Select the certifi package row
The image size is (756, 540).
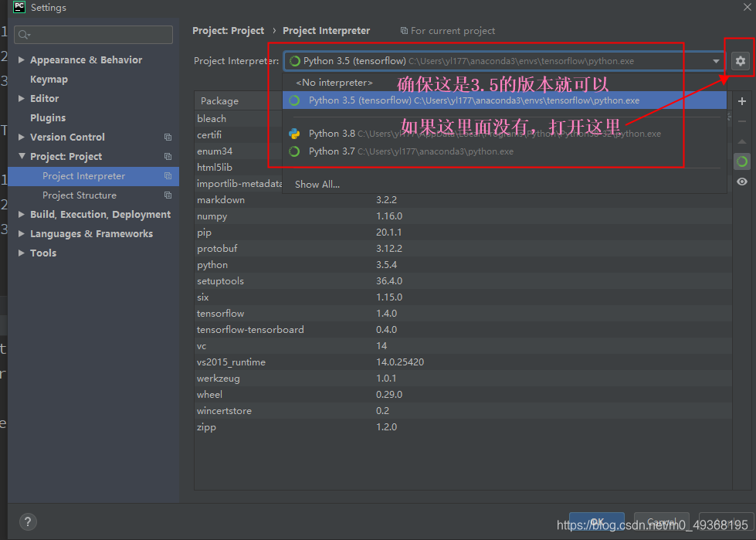[x=239, y=135]
